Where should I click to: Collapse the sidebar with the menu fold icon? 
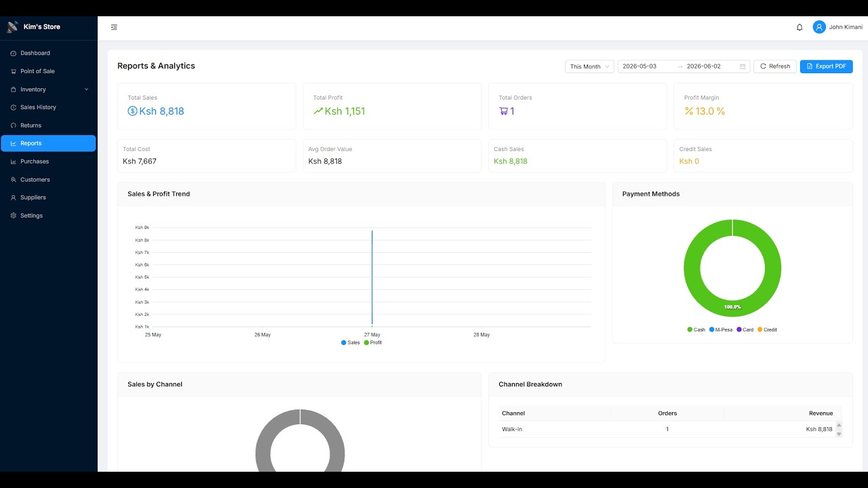pos(114,27)
